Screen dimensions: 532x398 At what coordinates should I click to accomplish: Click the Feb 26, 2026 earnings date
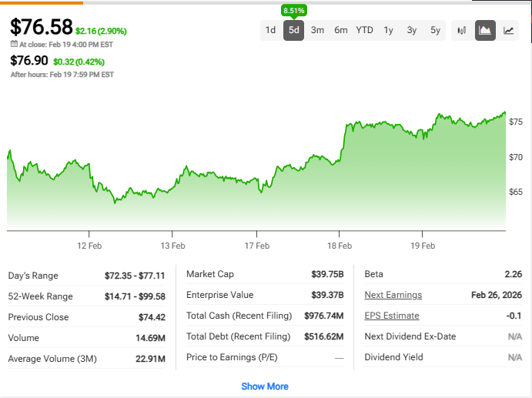pos(497,295)
